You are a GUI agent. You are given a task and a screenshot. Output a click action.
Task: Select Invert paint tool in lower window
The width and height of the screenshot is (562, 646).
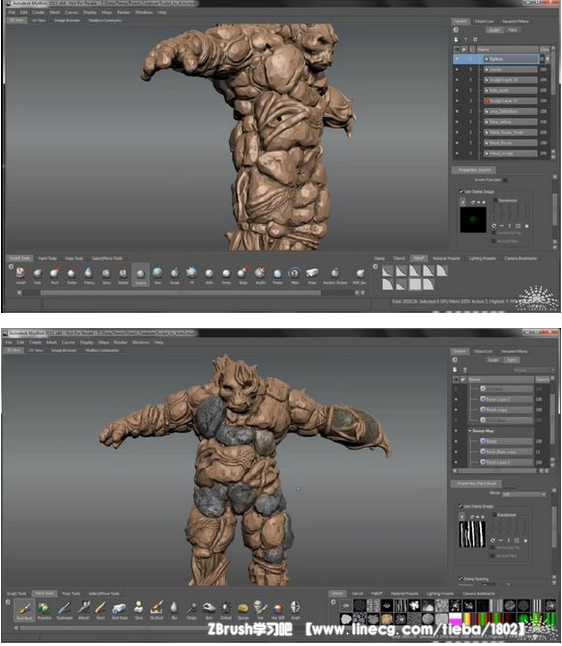(x=295, y=610)
